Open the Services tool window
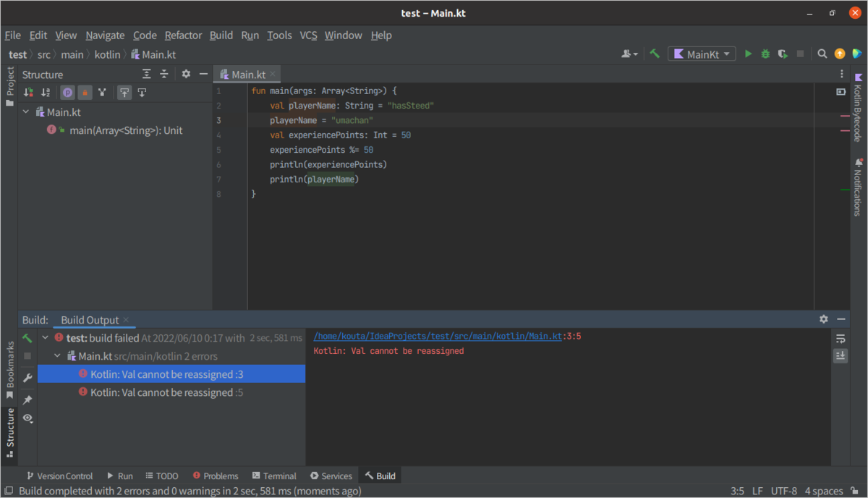Viewport: 868px width, 498px height. [x=331, y=476]
